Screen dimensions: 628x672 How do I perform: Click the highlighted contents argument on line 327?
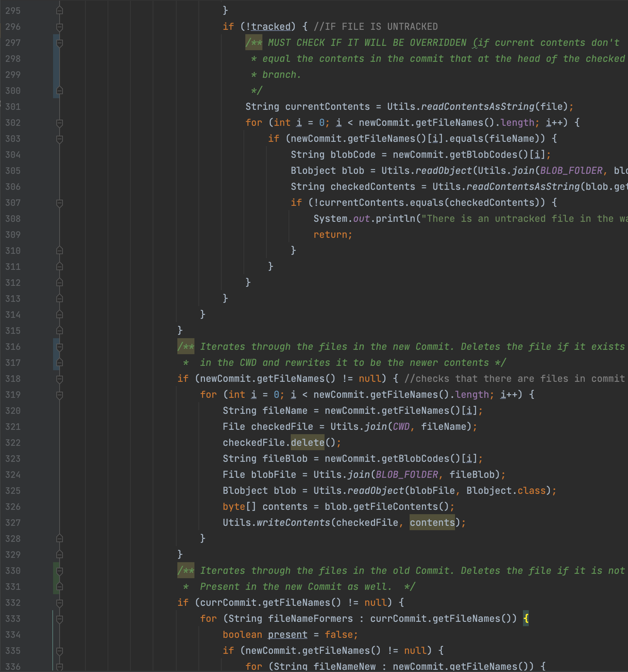432,523
